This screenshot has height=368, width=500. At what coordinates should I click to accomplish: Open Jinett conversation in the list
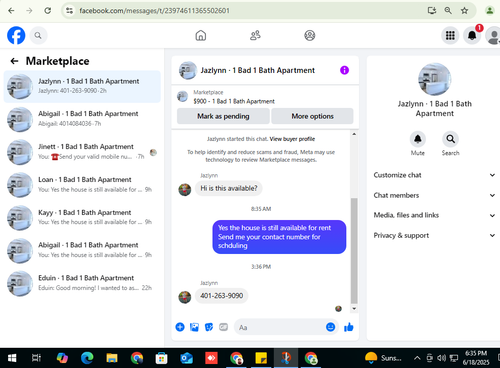click(x=82, y=152)
